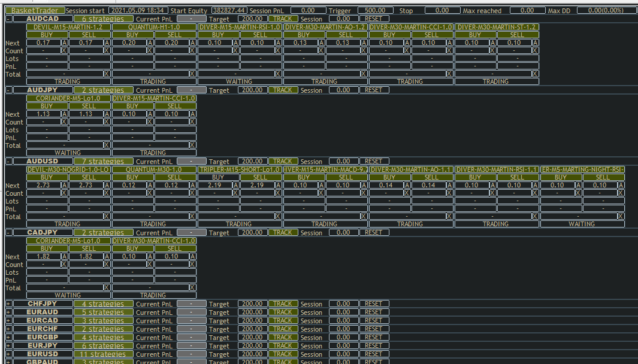Toggle A for DIVER-M30-MARTIN-ST-1.2 SELL lot in AUDCAD
Image resolution: width=638 pixels, height=364 pixels.
[536, 43]
